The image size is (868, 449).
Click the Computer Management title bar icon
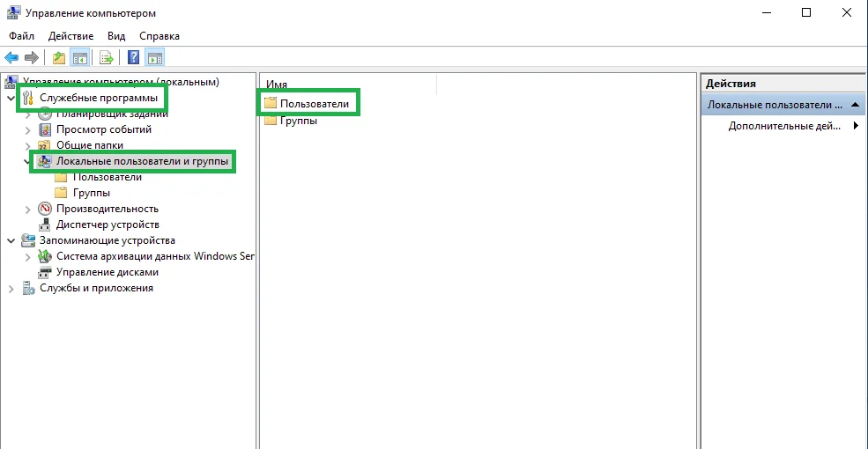[14, 12]
